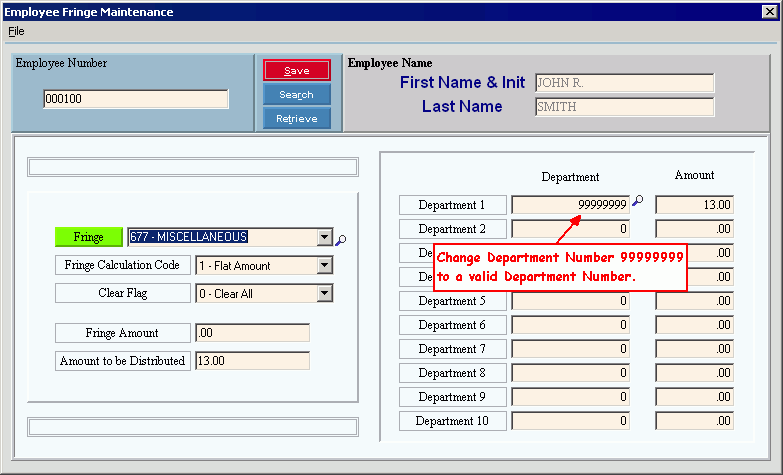Click the Department 1 Amount field showing 13.00
This screenshot has height=475, width=783.
[694, 205]
